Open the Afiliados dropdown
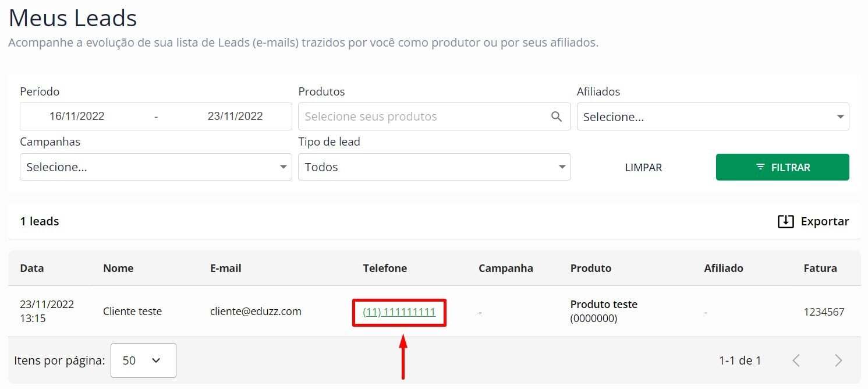 (713, 116)
